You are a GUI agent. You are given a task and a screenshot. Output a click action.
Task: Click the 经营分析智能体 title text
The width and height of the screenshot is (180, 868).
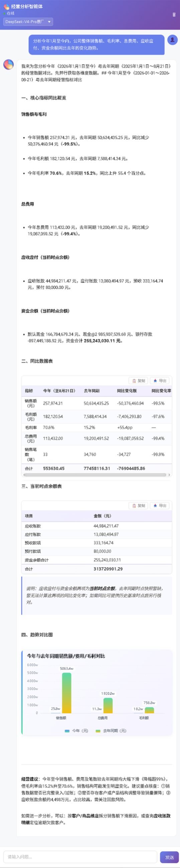27,6
